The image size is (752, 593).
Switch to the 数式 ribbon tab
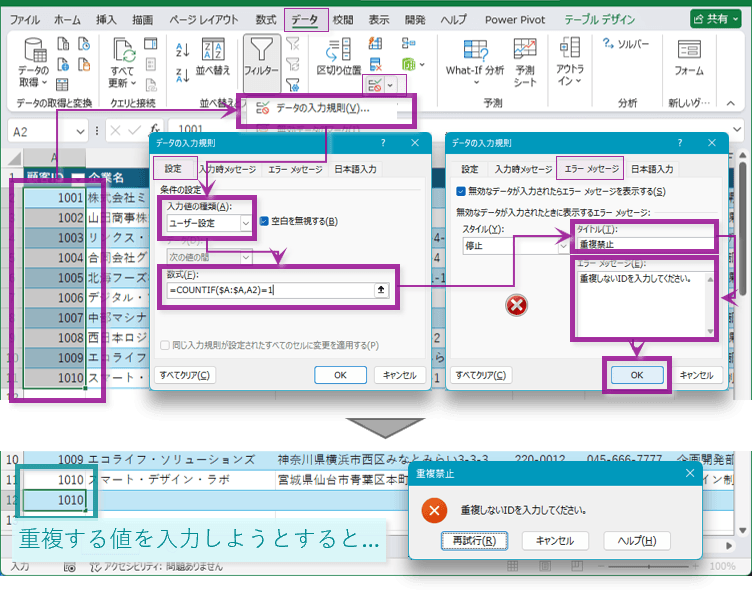pos(266,20)
